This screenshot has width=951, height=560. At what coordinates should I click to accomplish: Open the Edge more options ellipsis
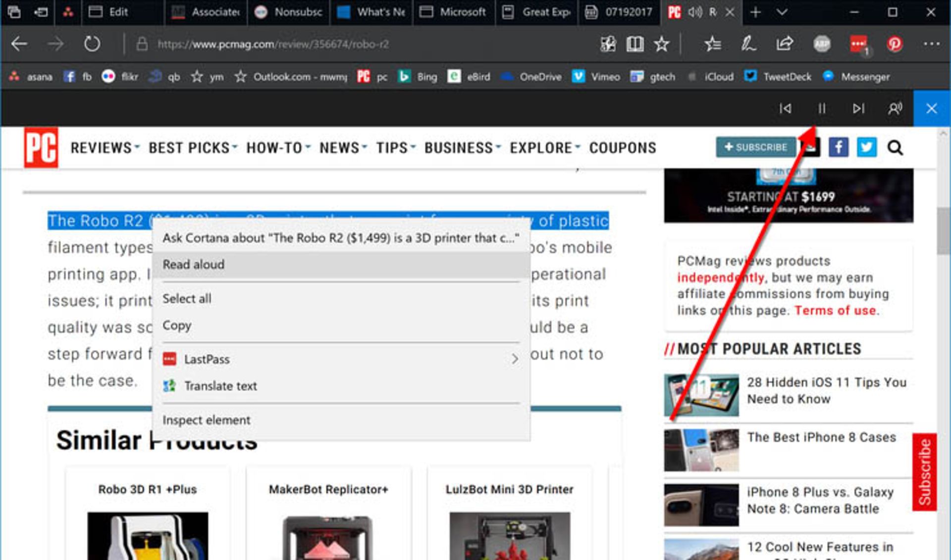coord(932,44)
